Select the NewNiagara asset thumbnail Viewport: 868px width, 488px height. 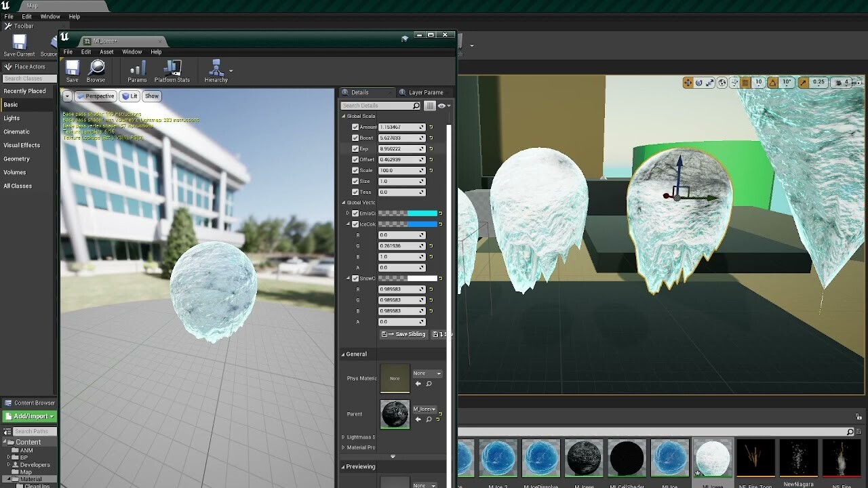pos(797,457)
